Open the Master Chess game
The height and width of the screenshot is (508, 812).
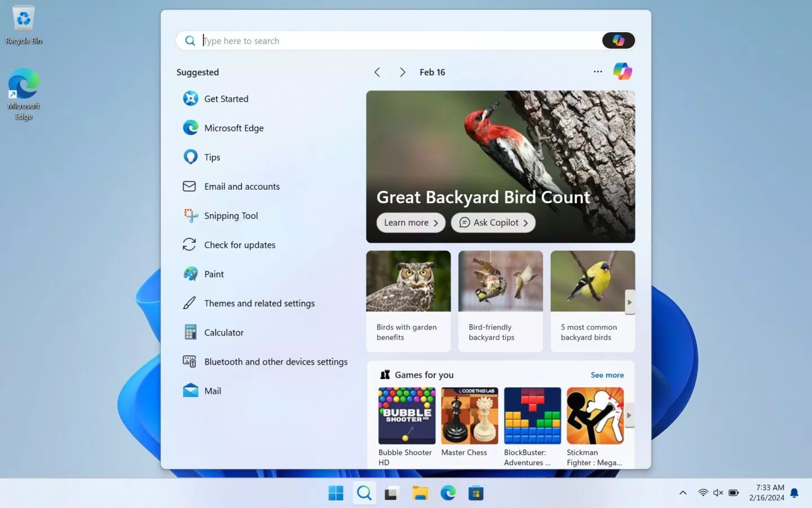pyautogui.click(x=470, y=422)
